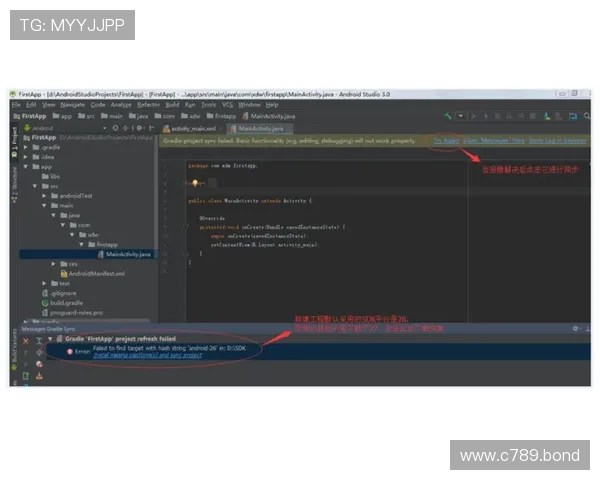This screenshot has height=480, width=600.
Task: Select build.gradle in project tree
Action: click(x=62, y=303)
